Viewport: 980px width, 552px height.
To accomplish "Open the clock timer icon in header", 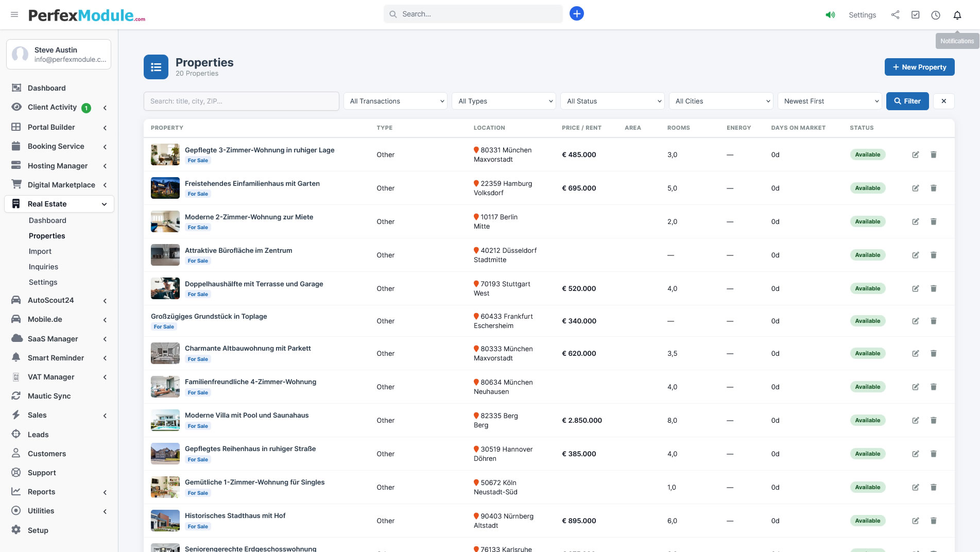I will click(935, 15).
